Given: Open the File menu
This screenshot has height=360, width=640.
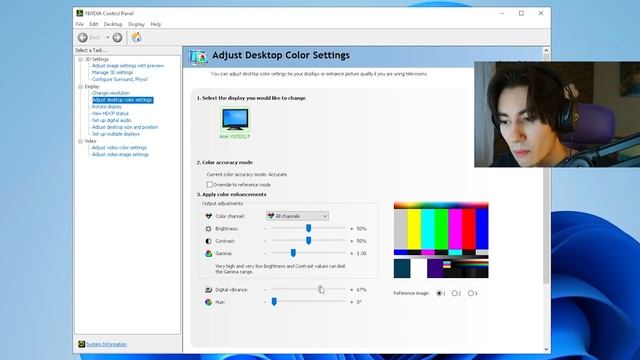Looking at the screenshot, I should (x=80, y=24).
